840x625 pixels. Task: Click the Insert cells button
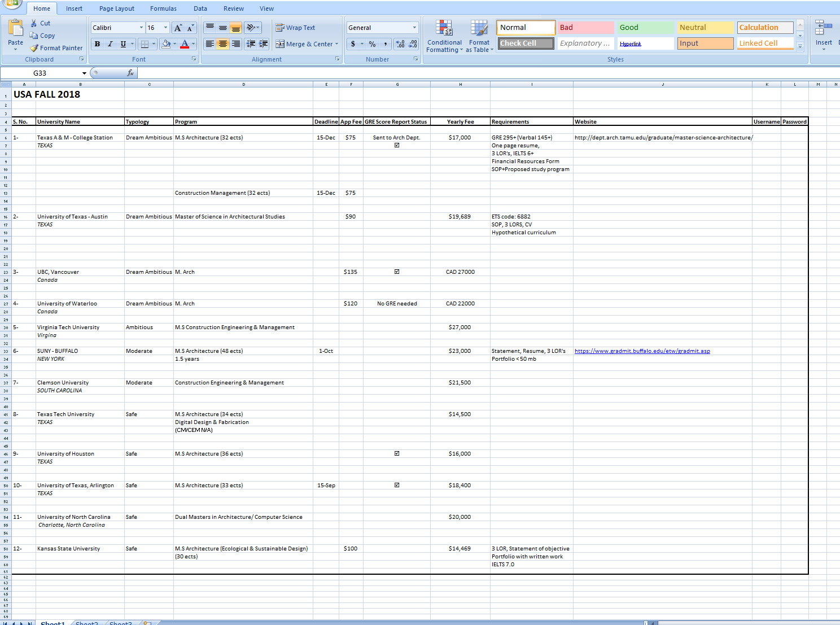(x=824, y=35)
